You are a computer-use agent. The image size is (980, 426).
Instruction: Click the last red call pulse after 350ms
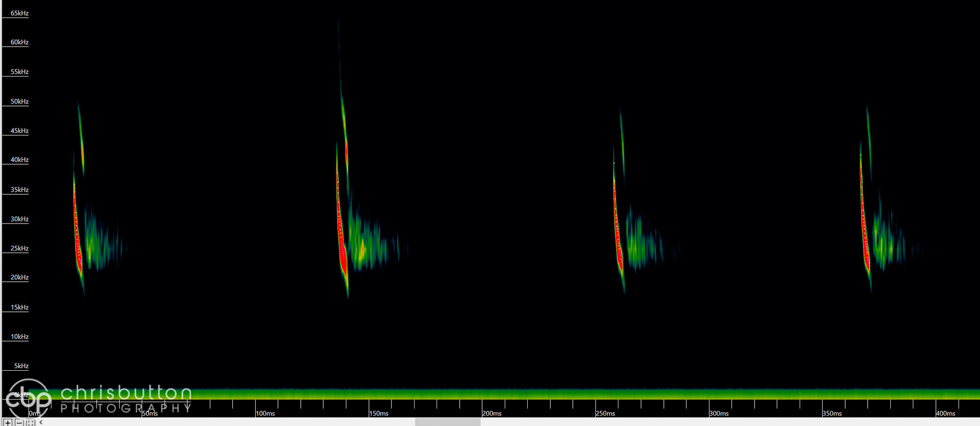click(864, 226)
